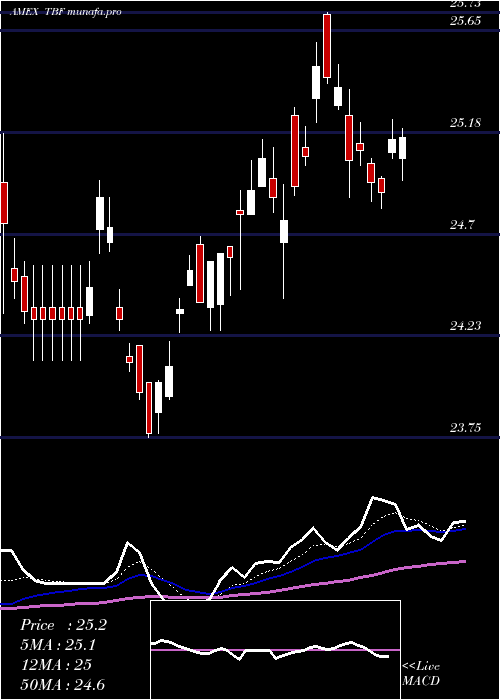This screenshot has width=500, height=700.
Task: Click the 25.65 price level label
Action: pos(465,21)
